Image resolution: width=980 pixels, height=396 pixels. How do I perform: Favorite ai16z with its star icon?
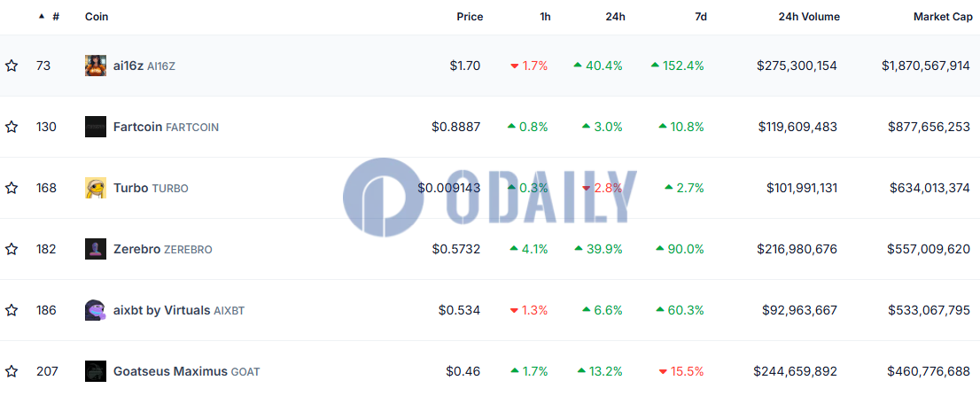[x=12, y=66]
